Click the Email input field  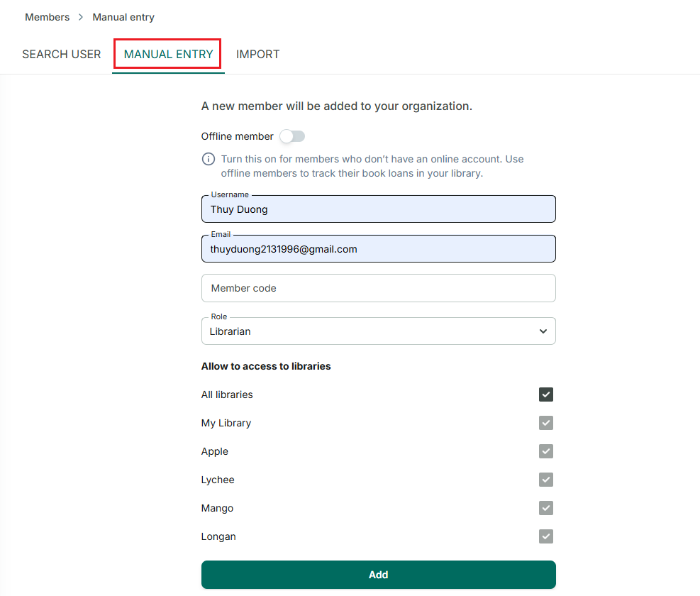coord(379,249)
